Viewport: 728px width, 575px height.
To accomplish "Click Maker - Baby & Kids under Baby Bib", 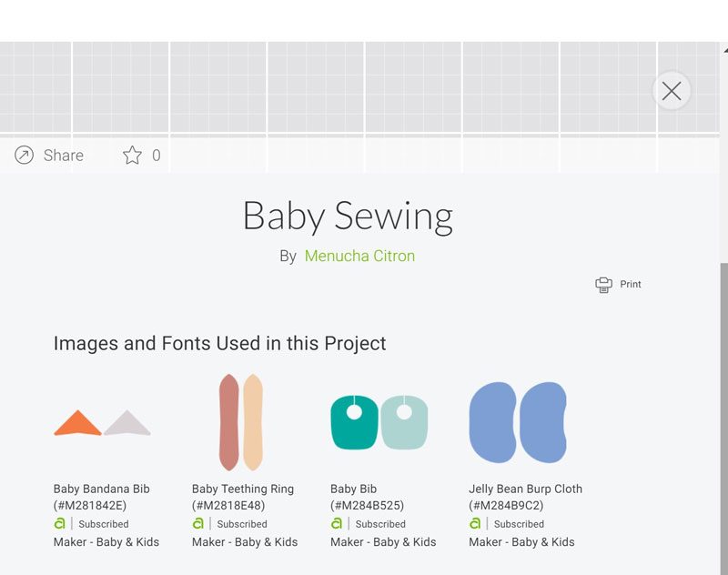I will [383, 542].
